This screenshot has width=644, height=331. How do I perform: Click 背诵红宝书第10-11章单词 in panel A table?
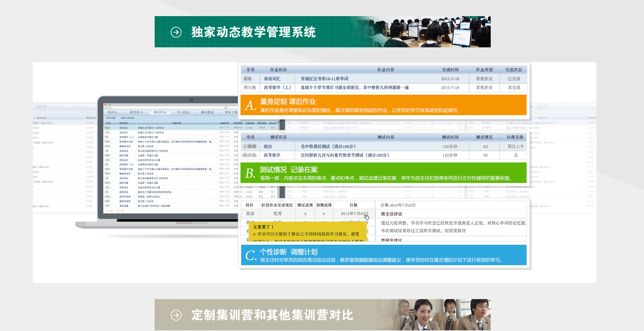coord(324,79)
